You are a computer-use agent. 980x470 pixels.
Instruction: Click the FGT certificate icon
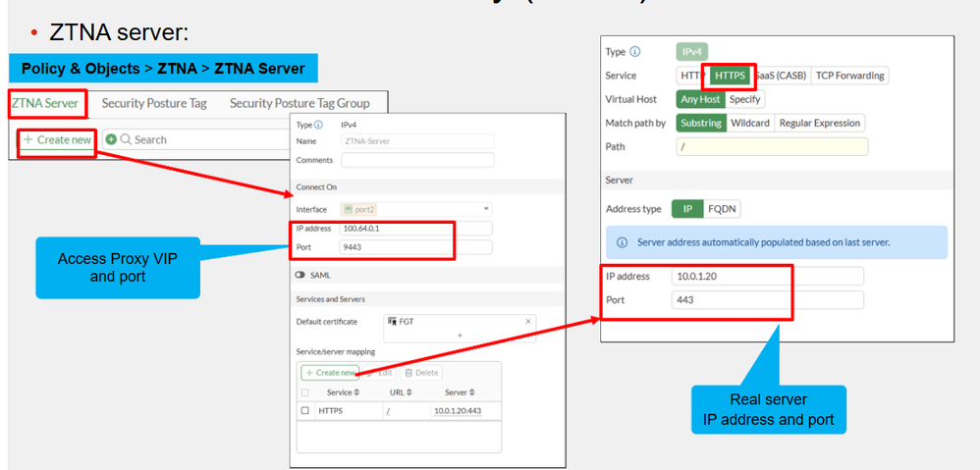click(392, 321)
